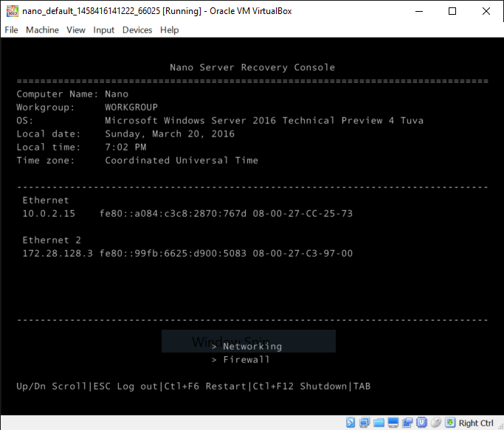Click the computer name value Nano
The width and height of the screenshot is (504, 430).
click(117, 94)
